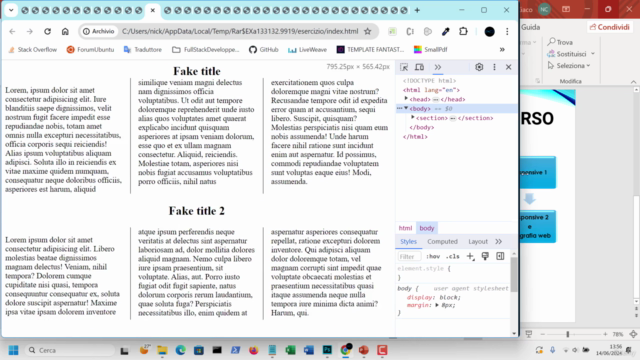Expand the head element node
The height and width of the screenshot is (360, 640).
click(406, 99)
